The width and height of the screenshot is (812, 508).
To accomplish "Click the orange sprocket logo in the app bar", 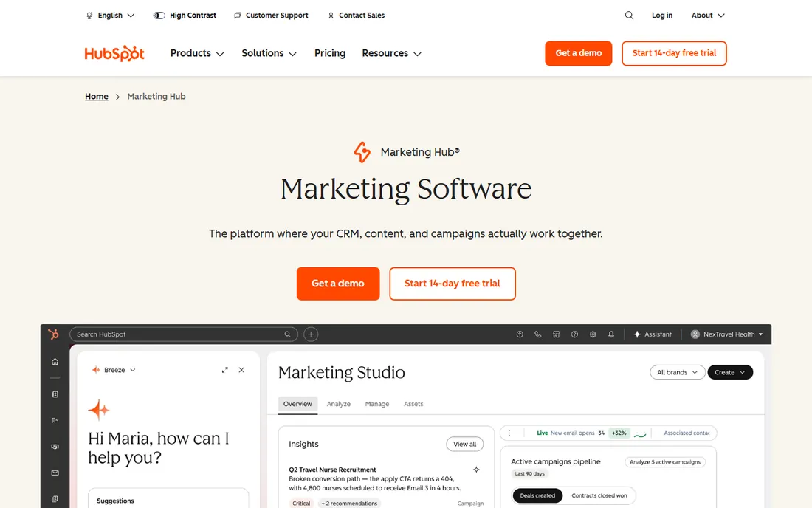I will coord(53,334).
